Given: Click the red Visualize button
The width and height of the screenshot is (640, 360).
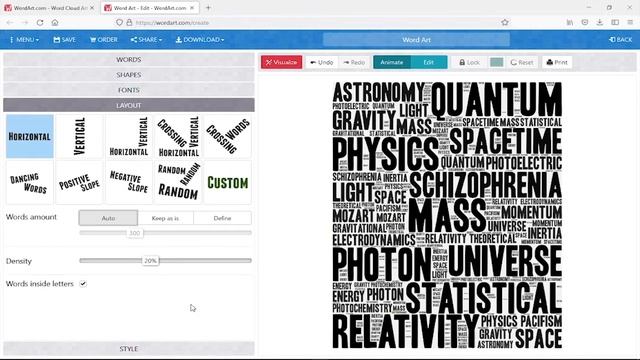Looking at the screenshot, I should pos(282,62).
